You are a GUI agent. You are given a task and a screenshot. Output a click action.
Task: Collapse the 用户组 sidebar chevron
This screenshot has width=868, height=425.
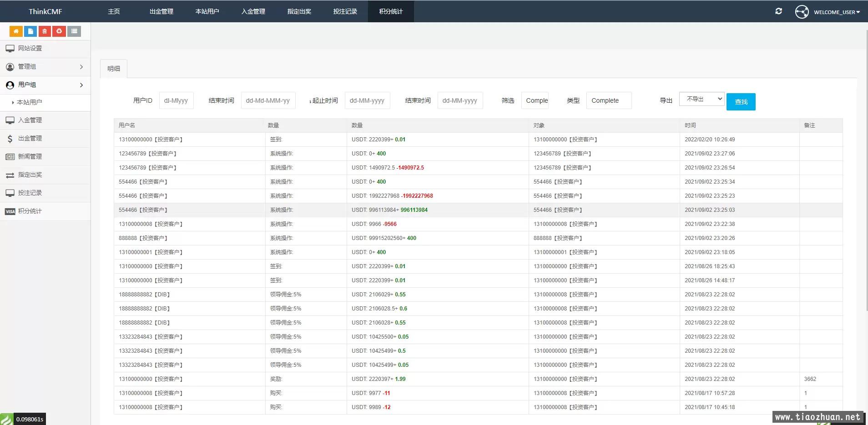coord(81,85)
